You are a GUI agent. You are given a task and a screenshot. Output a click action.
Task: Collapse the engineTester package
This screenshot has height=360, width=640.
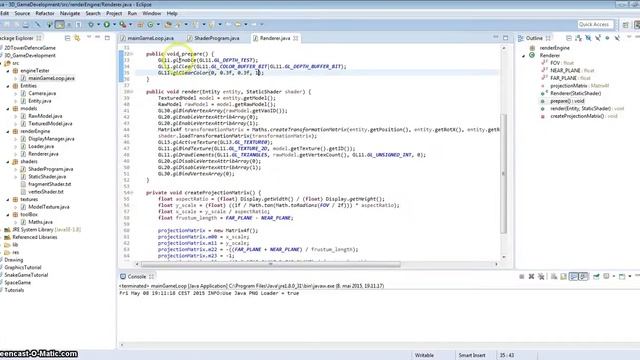8,71
